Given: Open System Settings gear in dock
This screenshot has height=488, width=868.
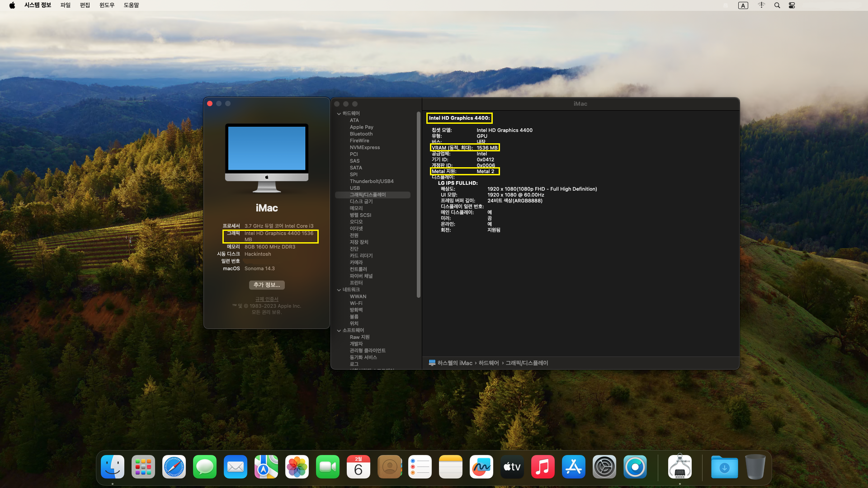Looking at the screenshot, I should pyautogui.click(x=604, y=467).
